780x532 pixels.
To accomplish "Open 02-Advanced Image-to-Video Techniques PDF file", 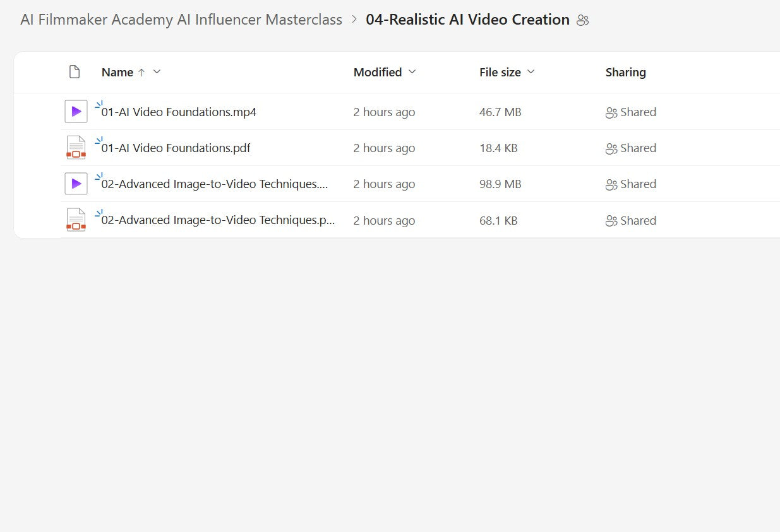I will [217, 220].
